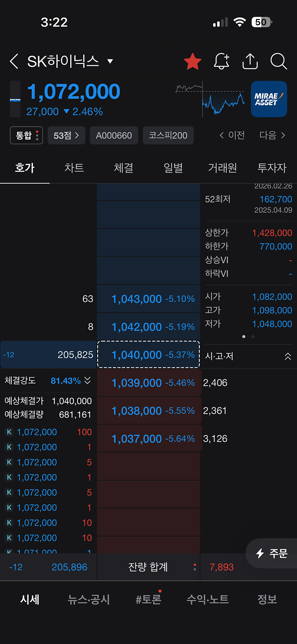Tap the info panel page indicator dots

248,337
